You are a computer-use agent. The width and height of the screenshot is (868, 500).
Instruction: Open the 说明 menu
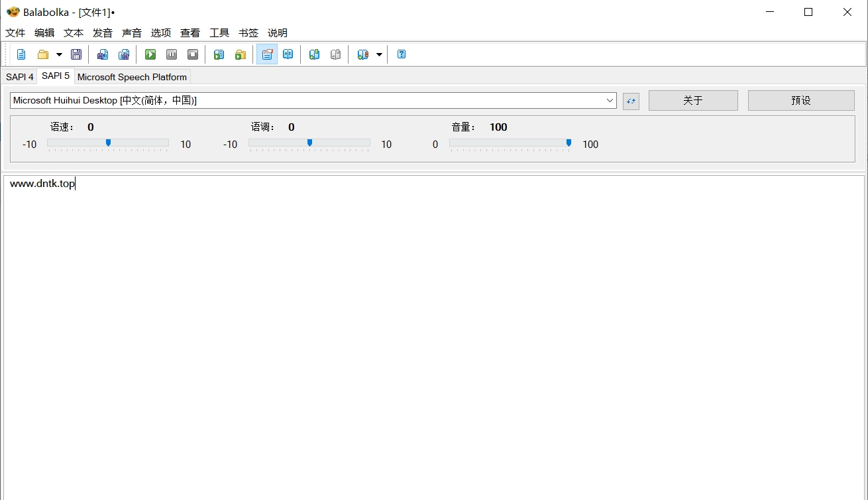point(278,32)
